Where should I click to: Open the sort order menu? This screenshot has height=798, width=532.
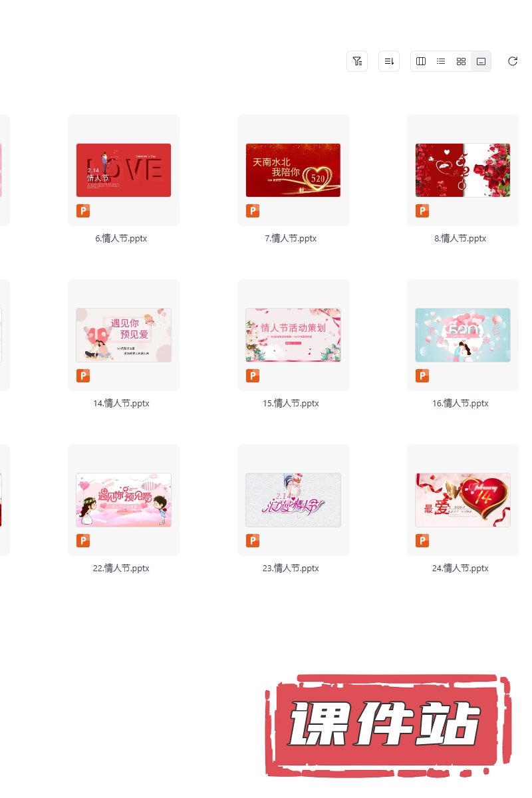pyautogui.click(x=389, y=61)
